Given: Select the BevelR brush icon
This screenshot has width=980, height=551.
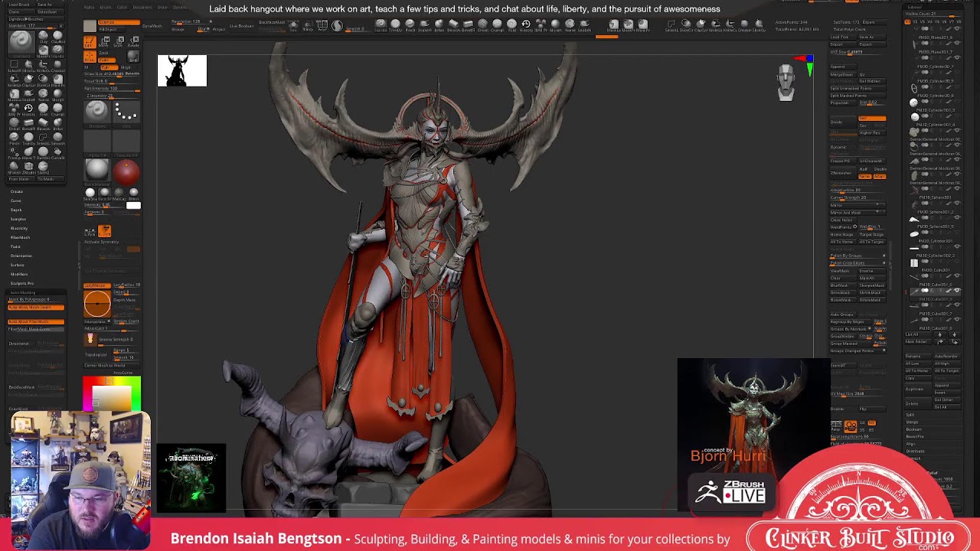Looking at the screenshot, I should tap(28, 124).
